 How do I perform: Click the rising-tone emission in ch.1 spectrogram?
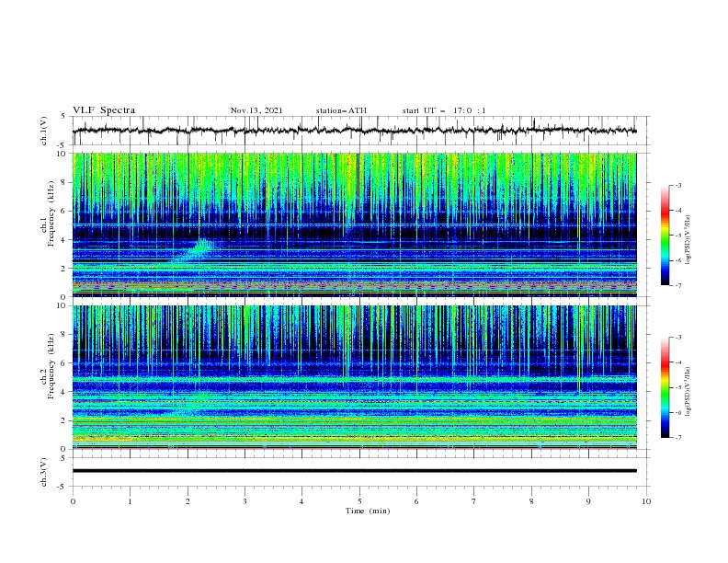pos(193,251)
